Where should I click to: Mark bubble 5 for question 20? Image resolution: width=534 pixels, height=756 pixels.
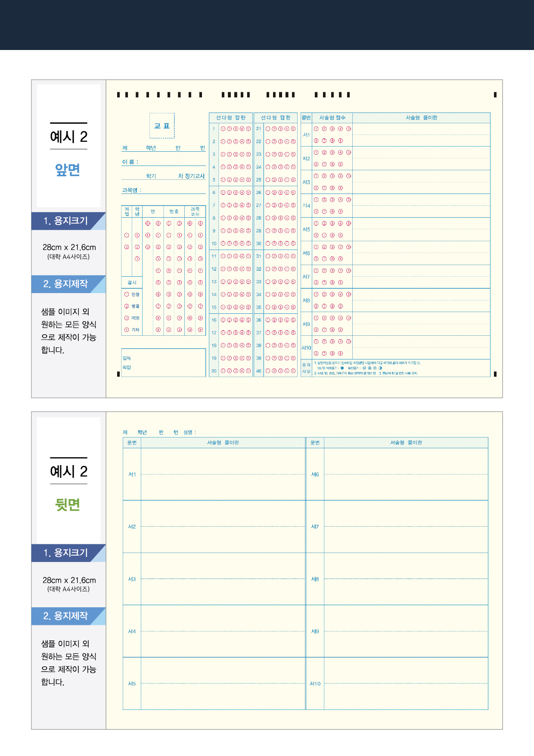tap(248, 371)
